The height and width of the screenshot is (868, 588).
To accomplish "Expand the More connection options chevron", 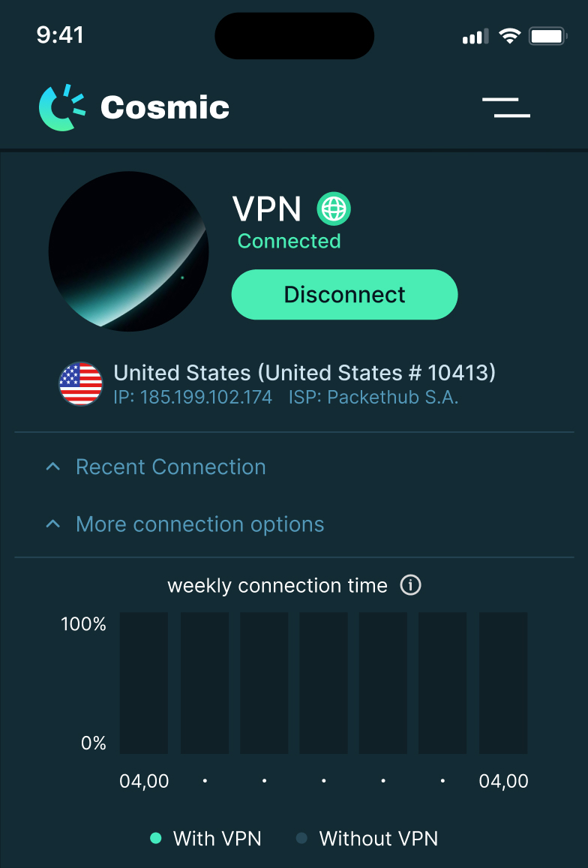I will point(52,524).
